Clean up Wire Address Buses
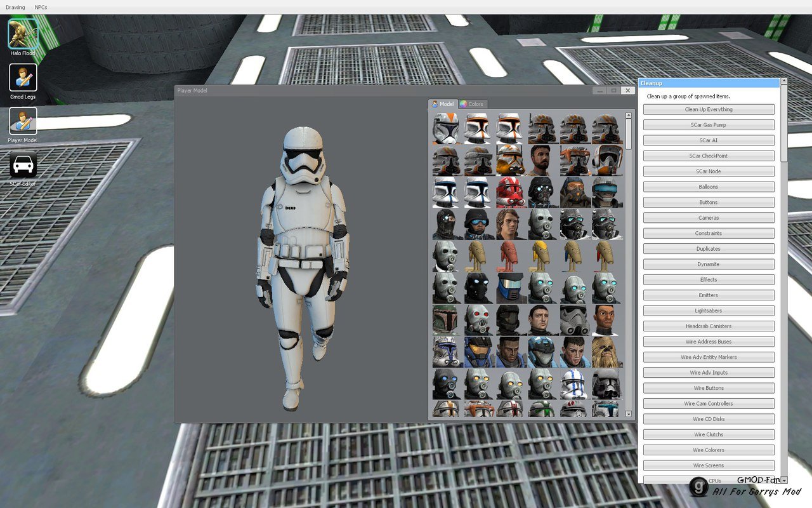Screen dimensions: 812x508 point(709,342)
